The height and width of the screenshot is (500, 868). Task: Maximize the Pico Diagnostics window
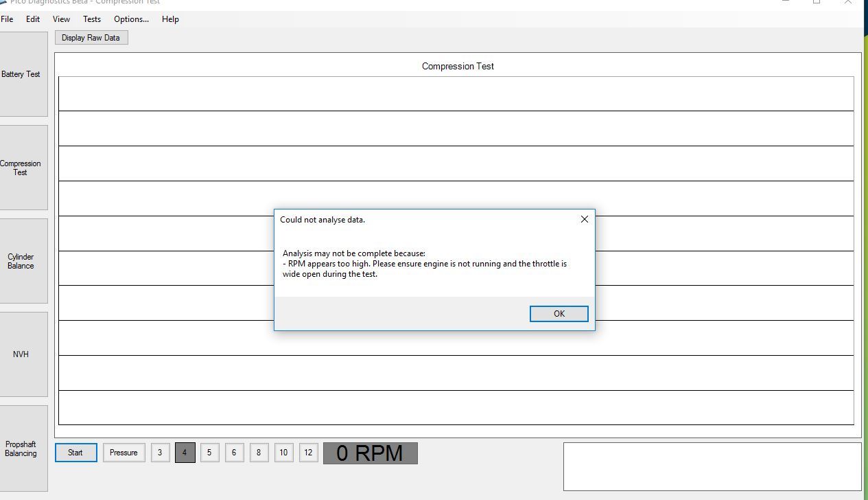817,2
